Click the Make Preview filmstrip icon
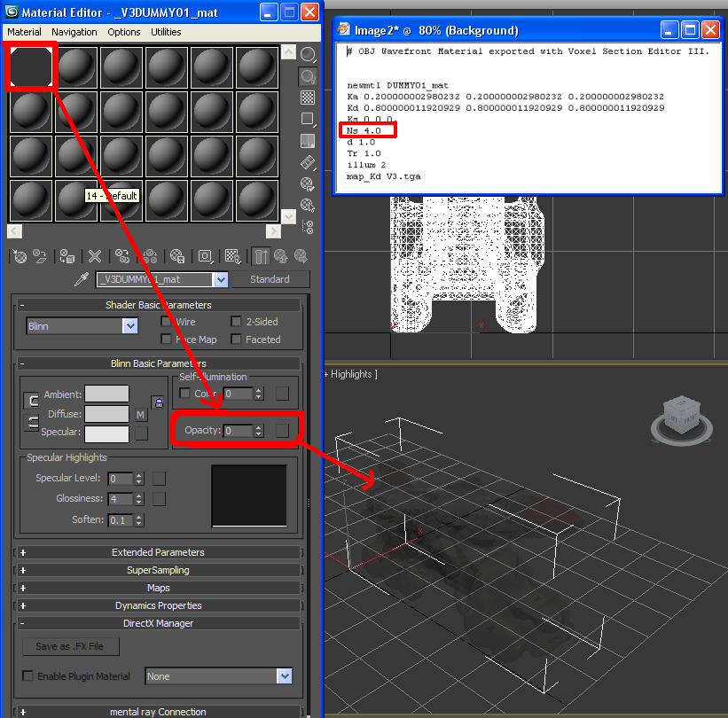Screen dimensions: 728x718 click(308, 163)
